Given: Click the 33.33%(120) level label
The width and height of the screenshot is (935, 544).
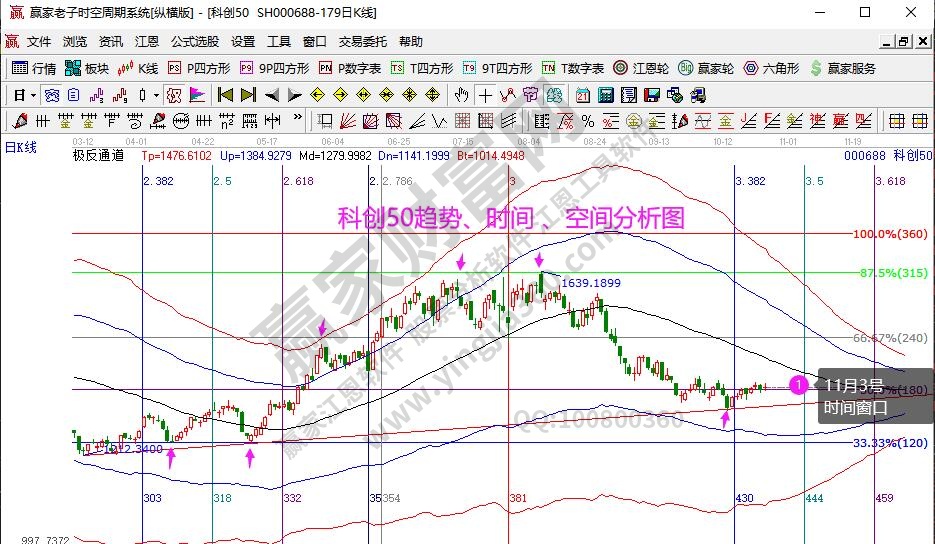Looking at the screenshot, I should (890, 443).
